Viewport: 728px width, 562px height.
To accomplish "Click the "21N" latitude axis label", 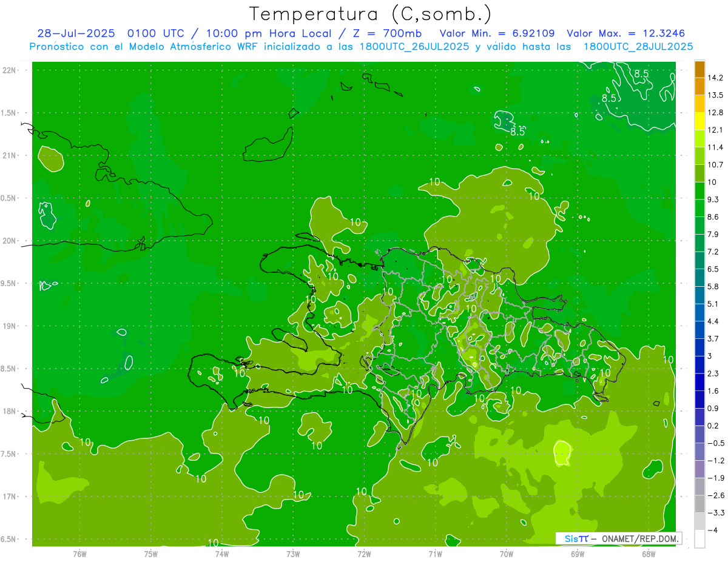I will coord(10,156).
